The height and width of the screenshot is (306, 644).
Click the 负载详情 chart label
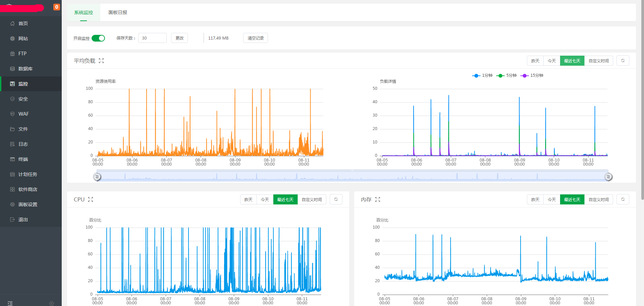(x=388, y=81)
